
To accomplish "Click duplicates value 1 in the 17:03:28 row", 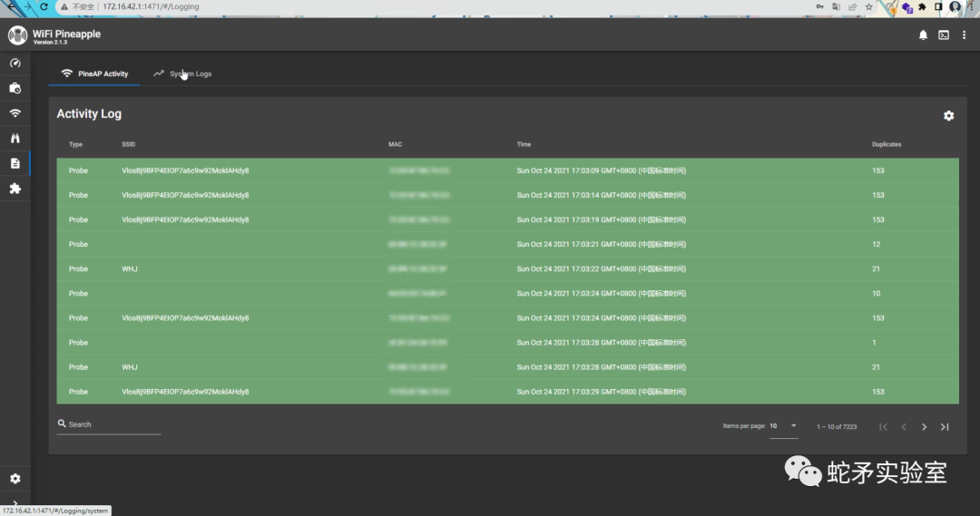I will tap(874, 342).
